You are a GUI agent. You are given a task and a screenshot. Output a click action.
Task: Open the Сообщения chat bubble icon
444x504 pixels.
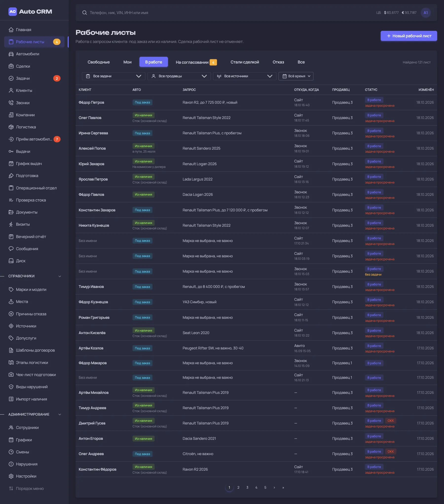point(11,249)
